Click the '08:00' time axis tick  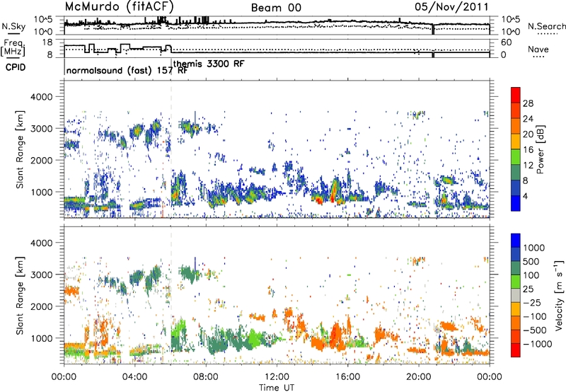pos(206,377)
